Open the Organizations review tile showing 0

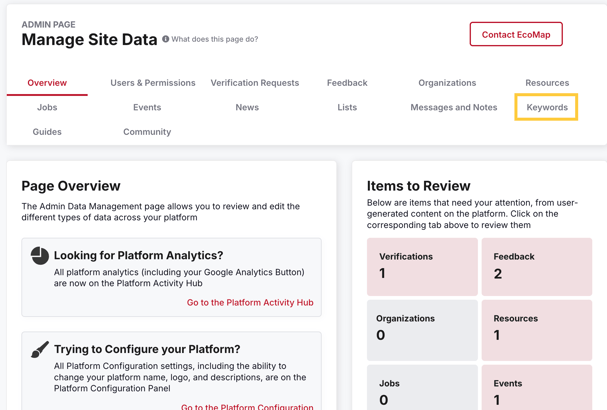click(x=422, y=328)
